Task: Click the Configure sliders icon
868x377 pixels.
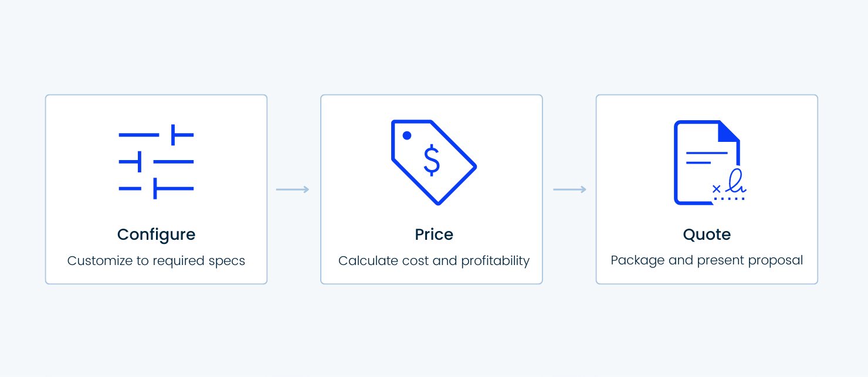Action: pos(156,162)
